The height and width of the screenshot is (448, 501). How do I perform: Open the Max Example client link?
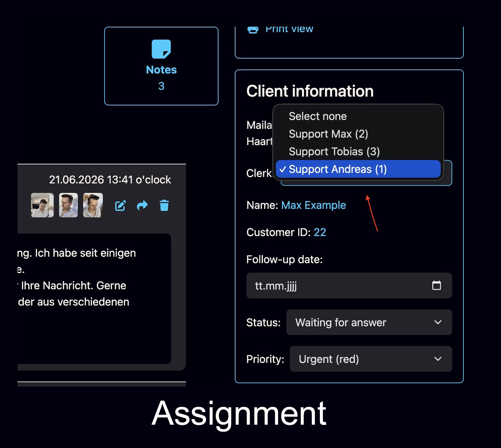(x=314, y=205)
